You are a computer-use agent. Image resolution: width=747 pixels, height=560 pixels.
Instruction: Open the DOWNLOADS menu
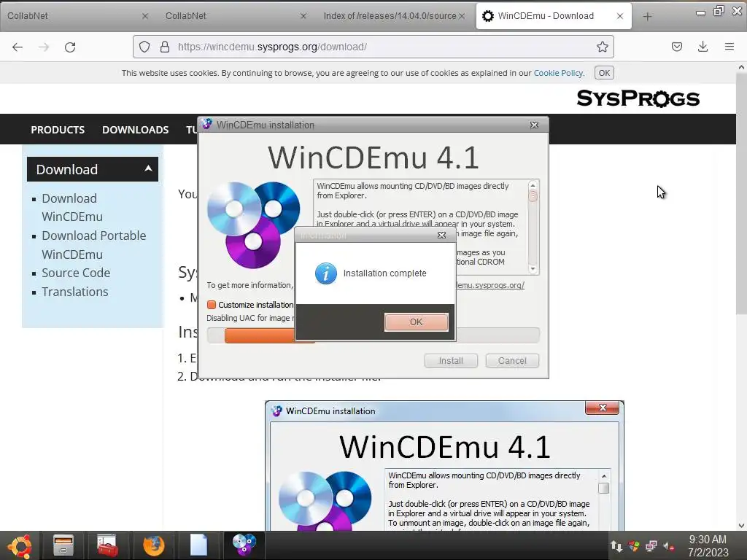[135, 130]
